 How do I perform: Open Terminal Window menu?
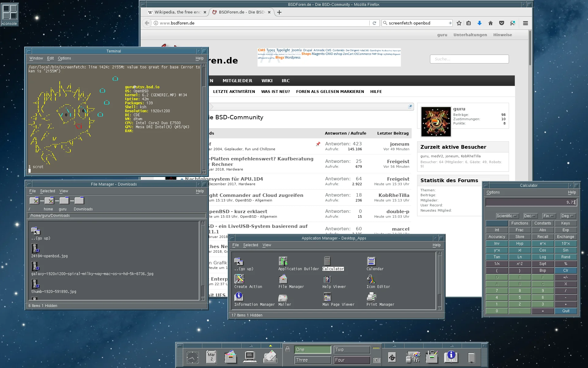36,58
